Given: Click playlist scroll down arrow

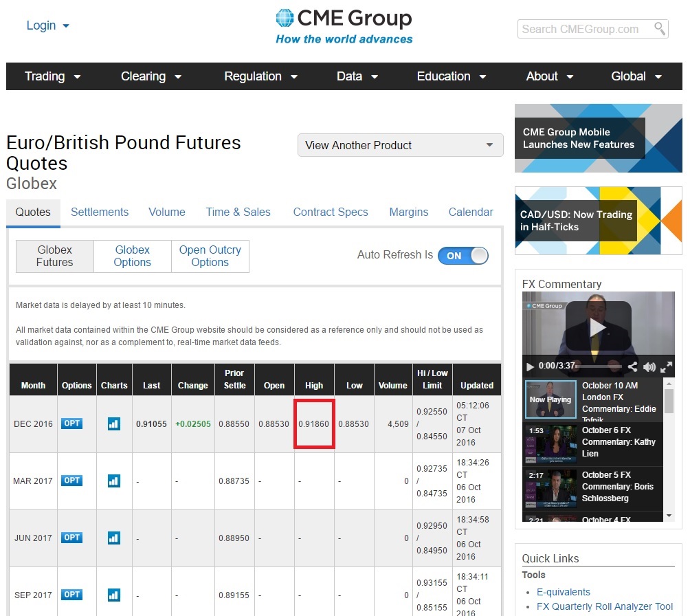Looking at the screenshot, I should click(669, 516).
